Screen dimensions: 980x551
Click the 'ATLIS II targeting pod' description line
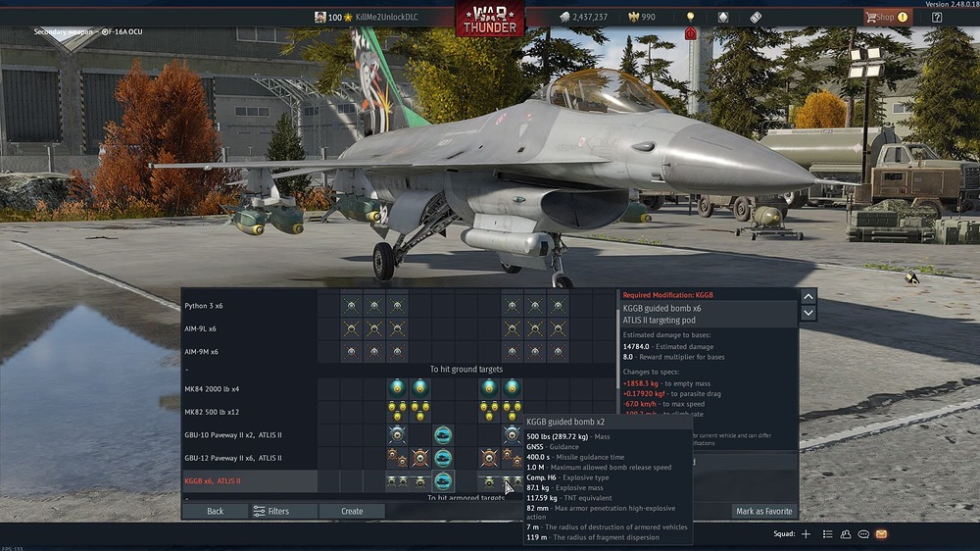point(659,321)
